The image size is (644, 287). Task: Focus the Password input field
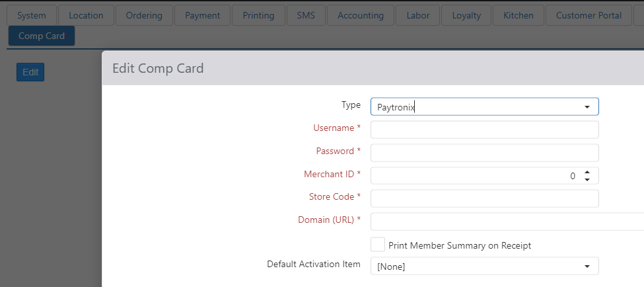click(485, 153)
